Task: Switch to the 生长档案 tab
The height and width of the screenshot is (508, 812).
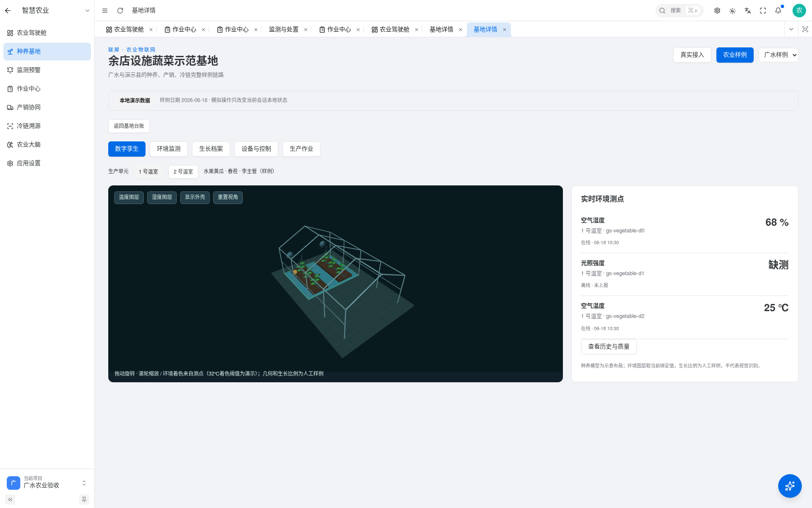Action: click(x=211, y=149)
